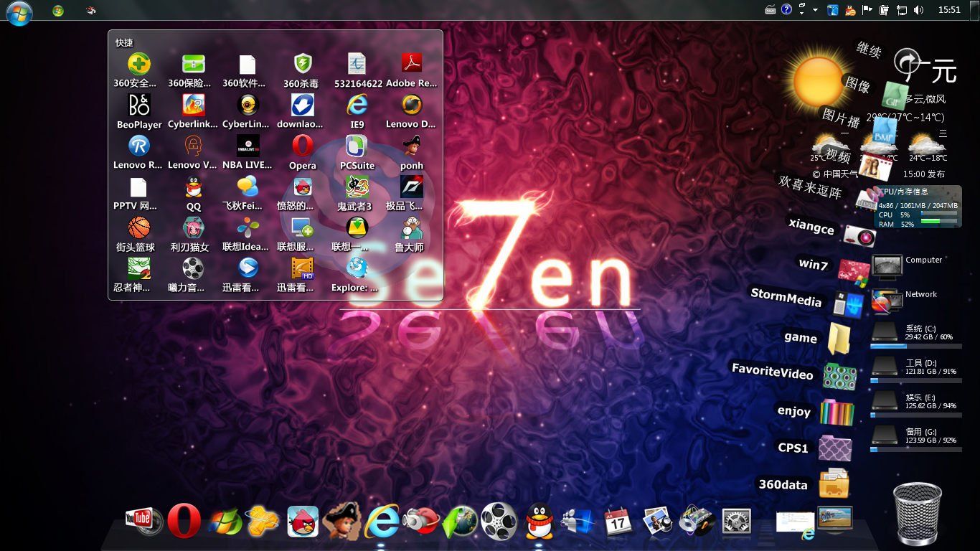The image size is (980, 551).
Task: Launch Internet Explorer from the dock
Action: 382,521
